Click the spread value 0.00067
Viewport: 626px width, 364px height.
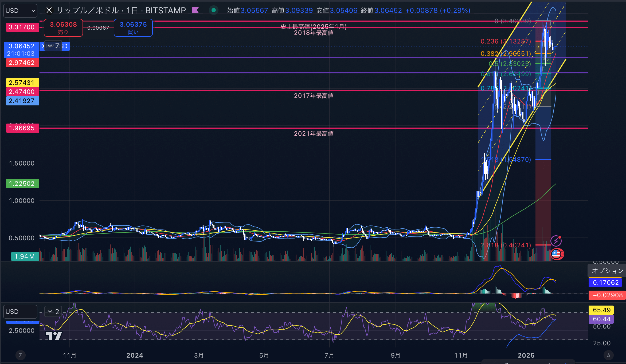click(x=98, y=28)
